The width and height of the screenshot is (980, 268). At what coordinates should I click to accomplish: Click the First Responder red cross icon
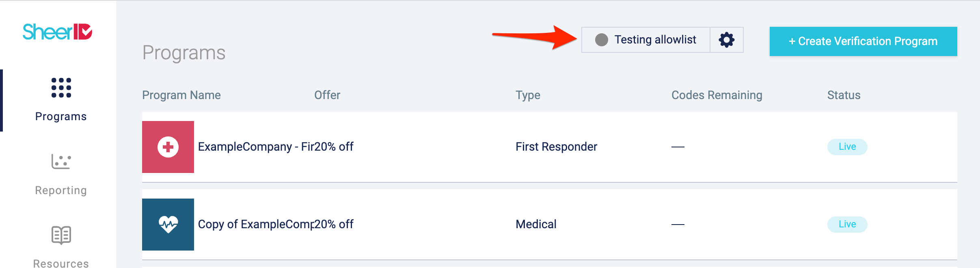click(x=168, y=147)
